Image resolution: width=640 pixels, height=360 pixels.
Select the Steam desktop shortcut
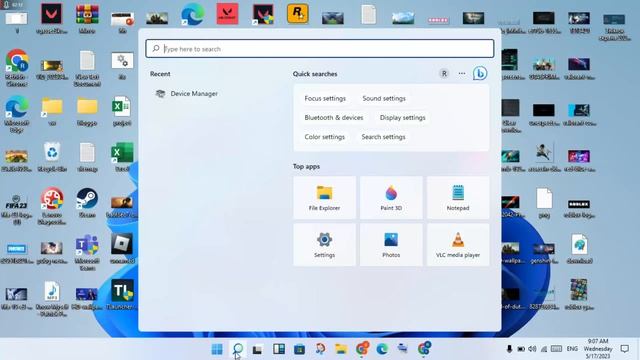pyautogui.click(x=87, y=203)
